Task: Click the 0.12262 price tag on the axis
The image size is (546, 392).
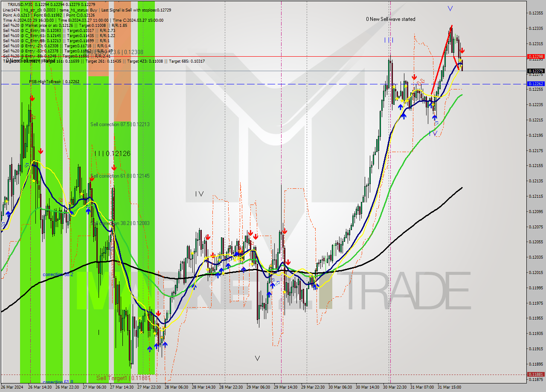Action: 535,84
